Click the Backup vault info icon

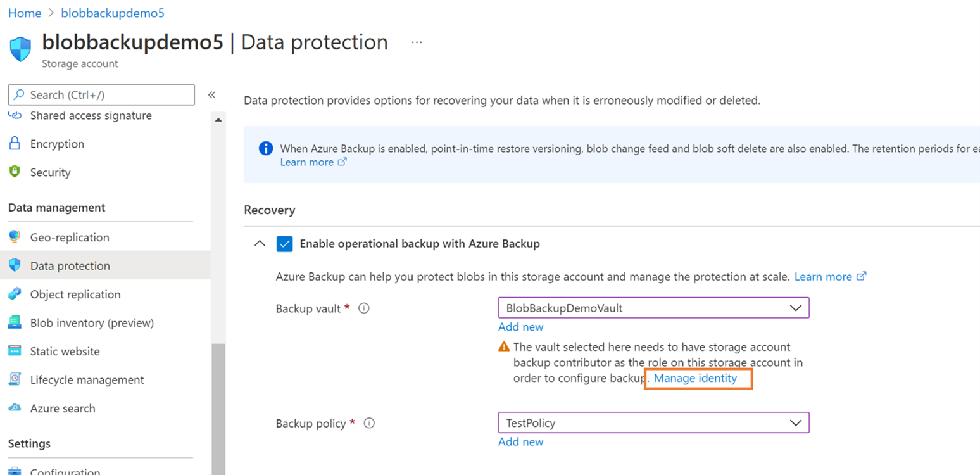pyautogui.click(x=363, y=308)
